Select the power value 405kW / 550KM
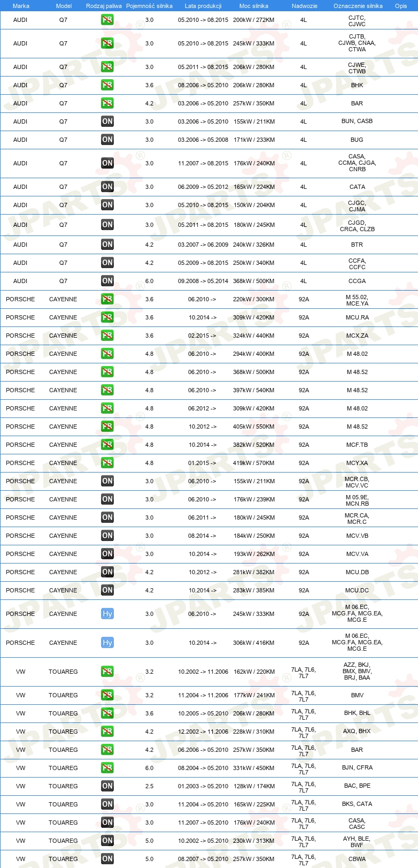Image resolution: width=418 pixels, height=868 pixels. click(254, 427)
